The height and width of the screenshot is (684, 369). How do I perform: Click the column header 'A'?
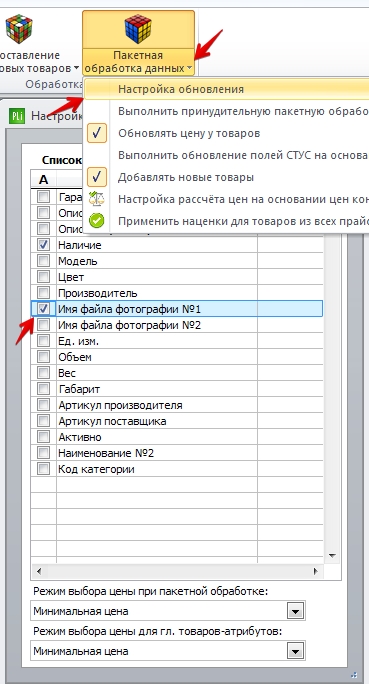(x=43, y=179)
